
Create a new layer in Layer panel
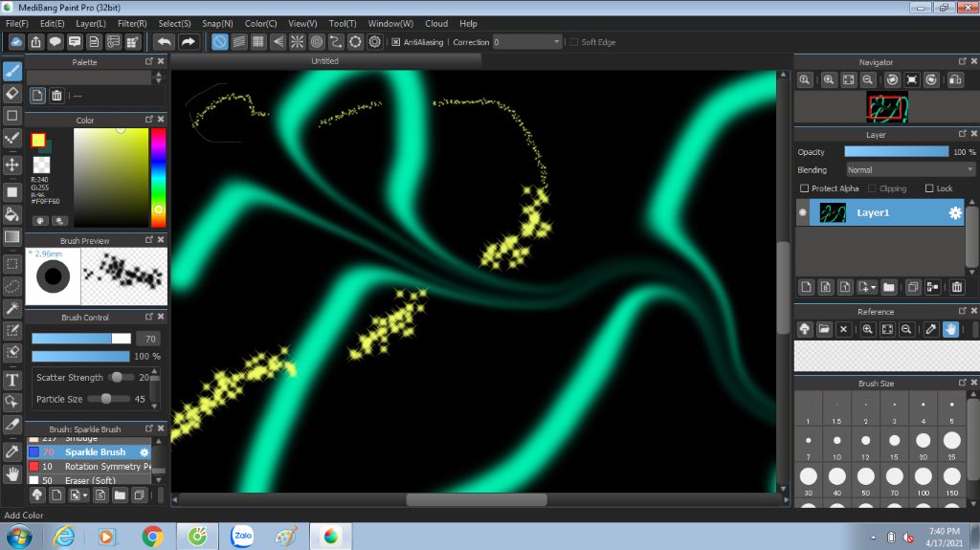[x=806, y=287]
